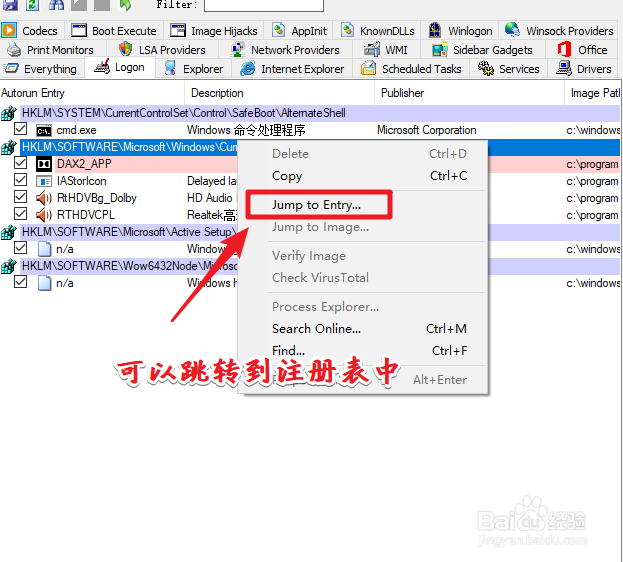Click the LSA Providers shield icon
Screen dimensions: 623x562
126,49
